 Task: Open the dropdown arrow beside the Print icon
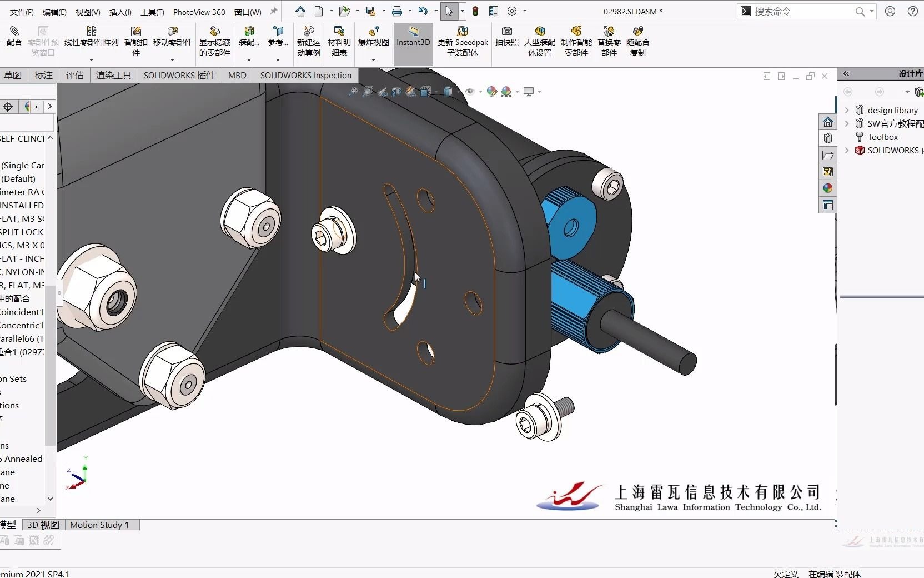coord(410,11)
